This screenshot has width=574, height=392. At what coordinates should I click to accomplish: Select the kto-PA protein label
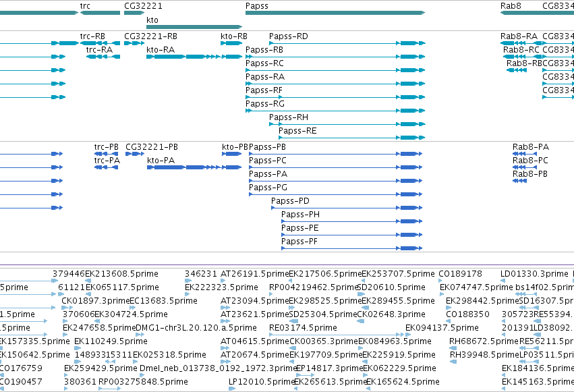pyautogui.click(x=161, y=161)
